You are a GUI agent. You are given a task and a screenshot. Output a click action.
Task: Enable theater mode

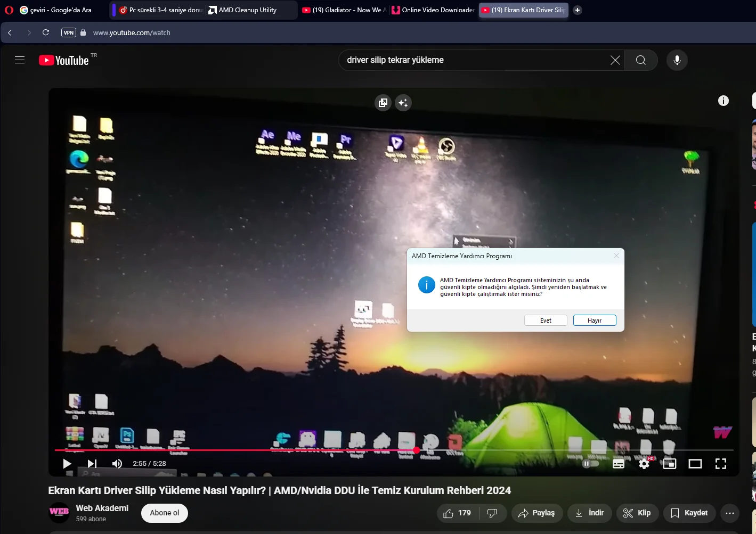[695, 464]
